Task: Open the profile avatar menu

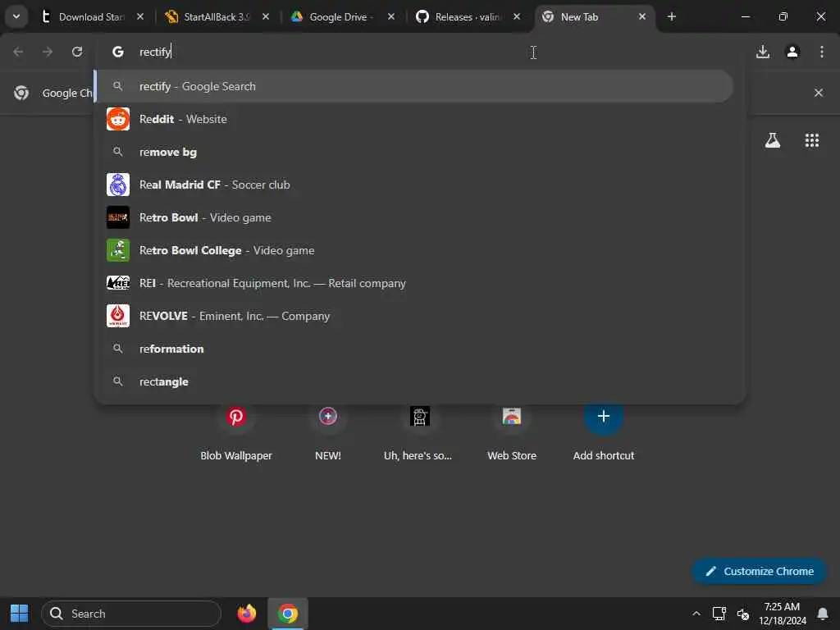Action: [x=792, y=52]
